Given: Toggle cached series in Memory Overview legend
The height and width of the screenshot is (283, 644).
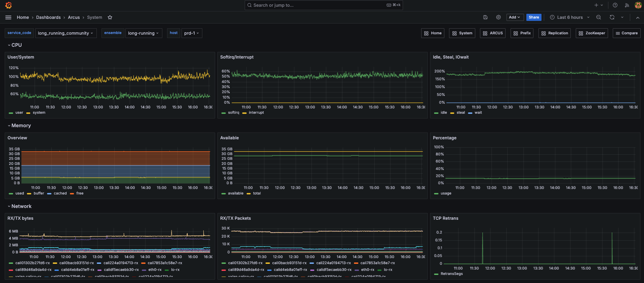Looking at the screenshot, I should click(60, 193).
